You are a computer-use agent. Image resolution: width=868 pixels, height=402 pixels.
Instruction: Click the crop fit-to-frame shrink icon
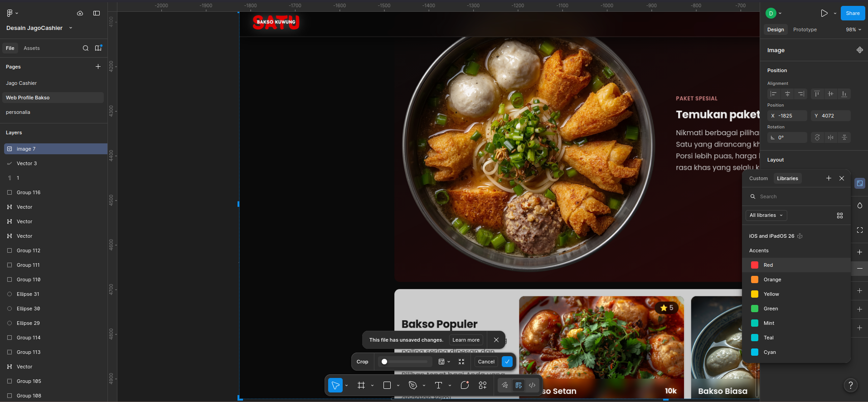click(461, 362)
